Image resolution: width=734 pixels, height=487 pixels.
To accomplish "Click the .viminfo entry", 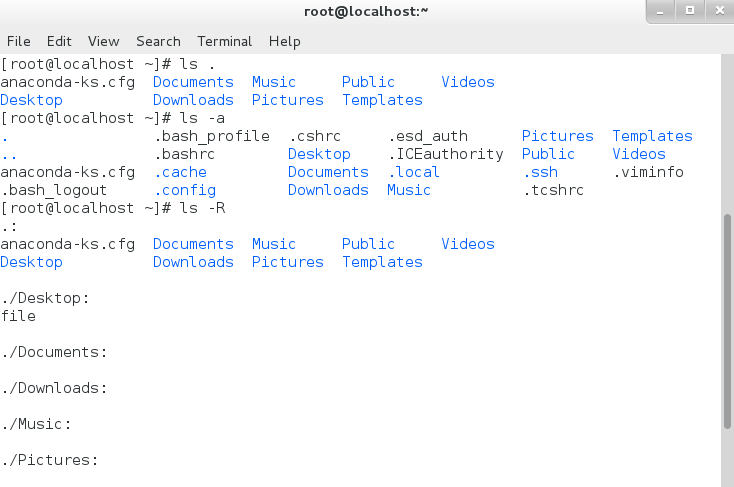I will [648, 172].
